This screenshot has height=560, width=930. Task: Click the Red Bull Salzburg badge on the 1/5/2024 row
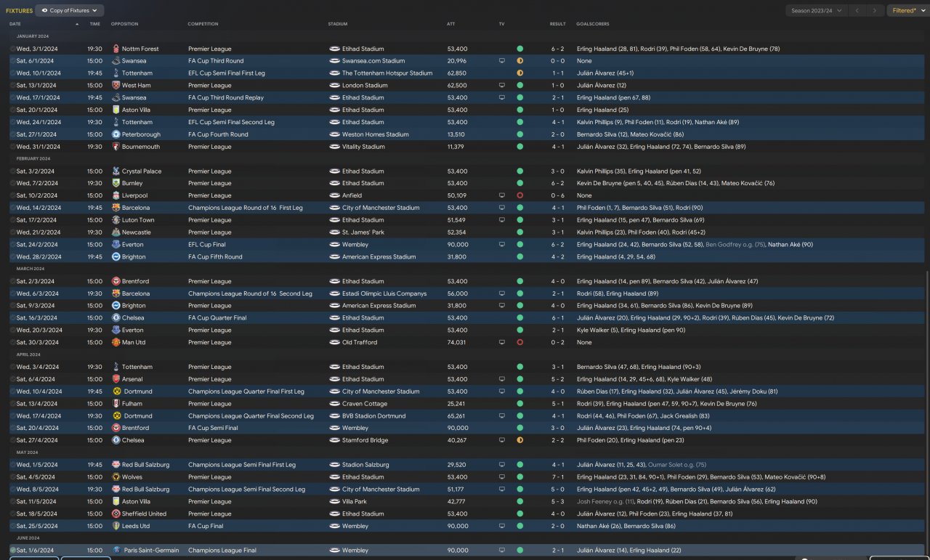(x=116, y=465)
